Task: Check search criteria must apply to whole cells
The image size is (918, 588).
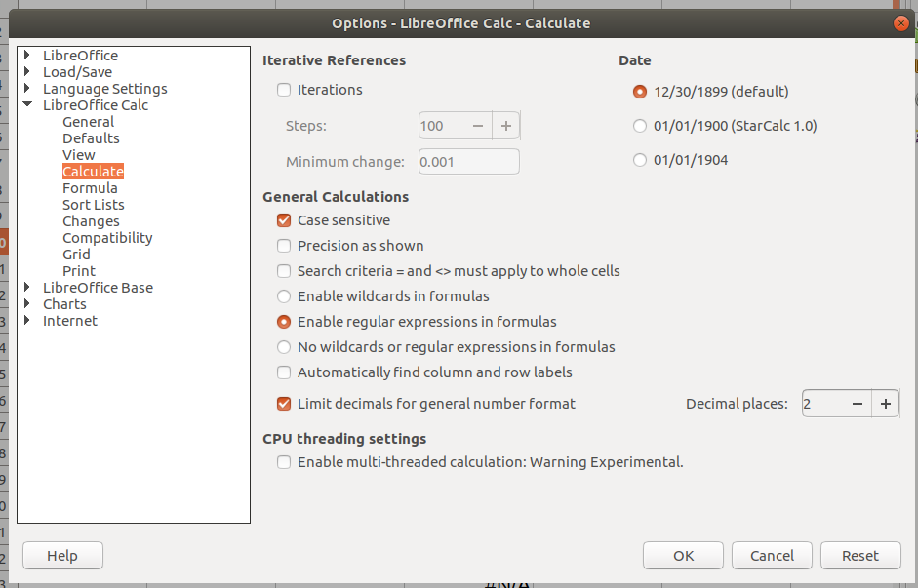Action: tap(284, 271)
